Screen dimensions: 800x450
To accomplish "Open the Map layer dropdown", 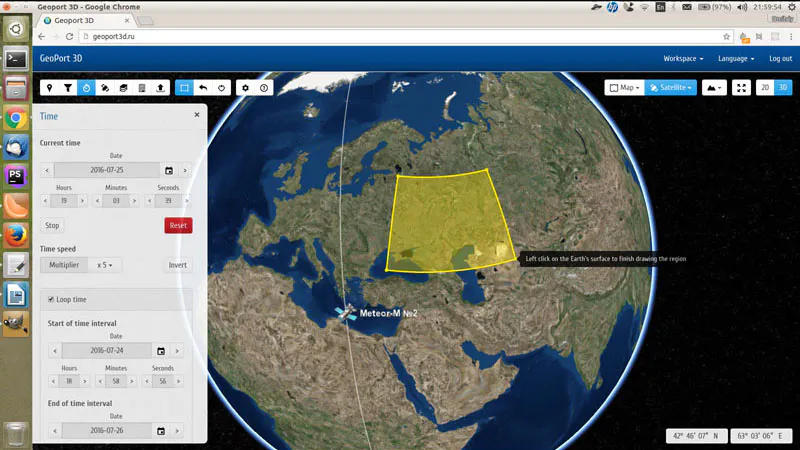I will pyautogui.click(x=624, y=88).
